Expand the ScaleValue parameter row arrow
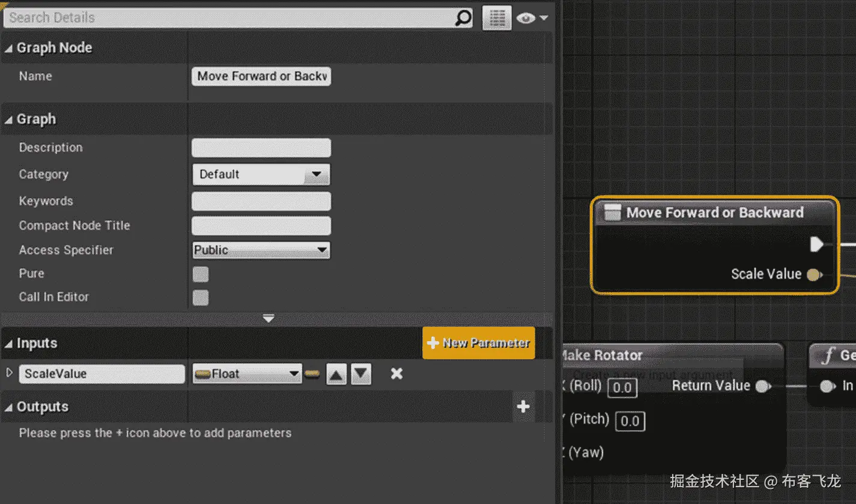Image resolution: width=856 pixels, height=504 pixels. click(x=9, y=373)
